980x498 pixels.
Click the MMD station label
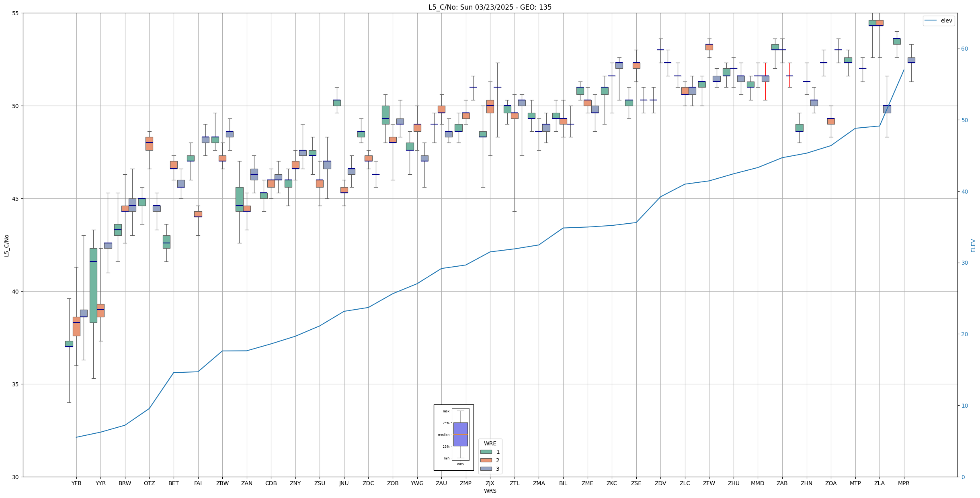click(x=757, y=483)
